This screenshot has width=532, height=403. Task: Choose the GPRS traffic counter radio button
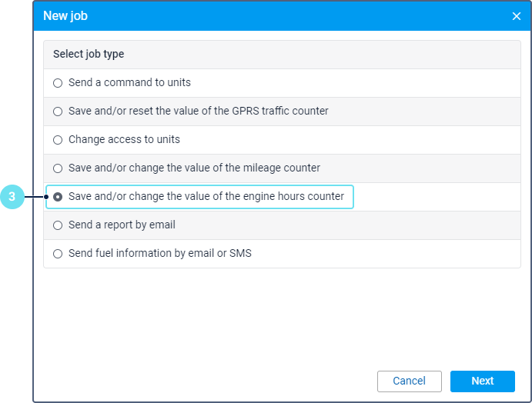pyautogui.click(x=58, y=112)
